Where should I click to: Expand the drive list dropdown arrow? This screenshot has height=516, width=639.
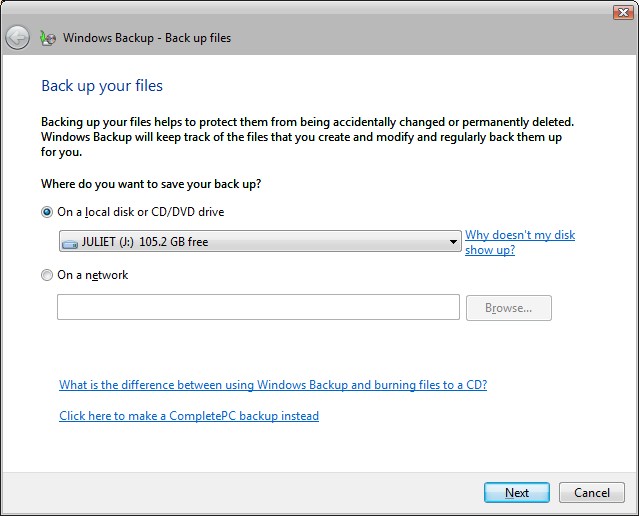pyautogui.click(x=453, y=242)
